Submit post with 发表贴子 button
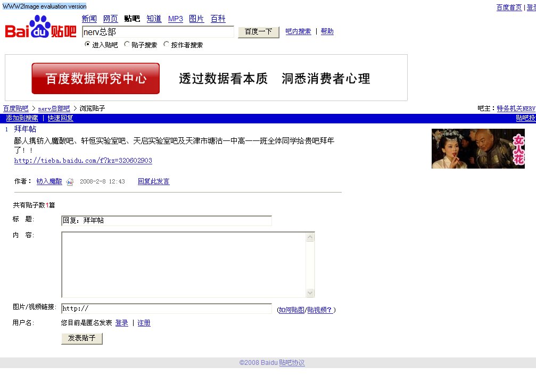Viewport: 536px width, 392px height. coord(82,338)
